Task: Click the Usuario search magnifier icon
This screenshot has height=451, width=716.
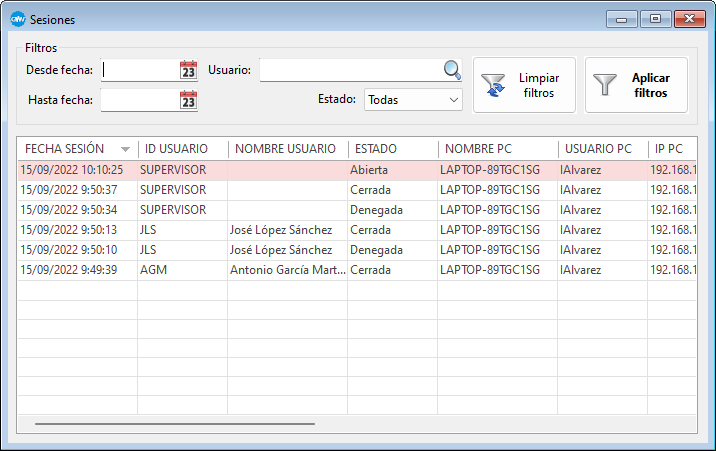Action: coord(452,70)
